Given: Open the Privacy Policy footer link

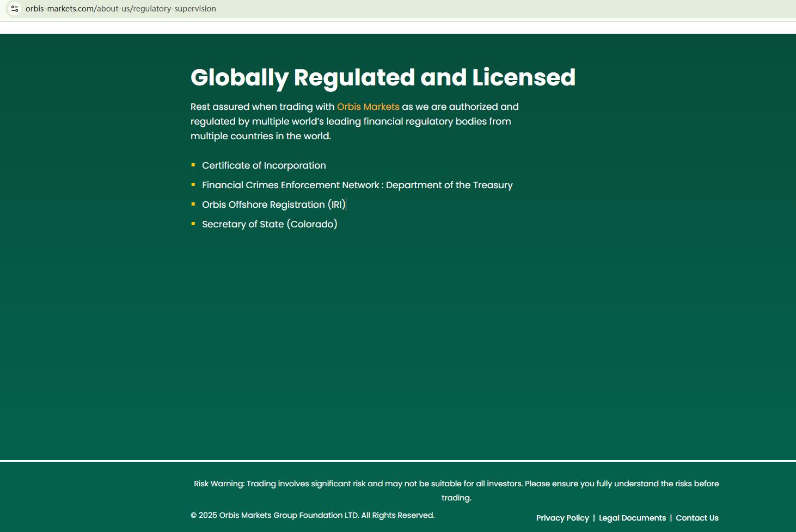Looking at the screenshot, I should click(562, 518).
